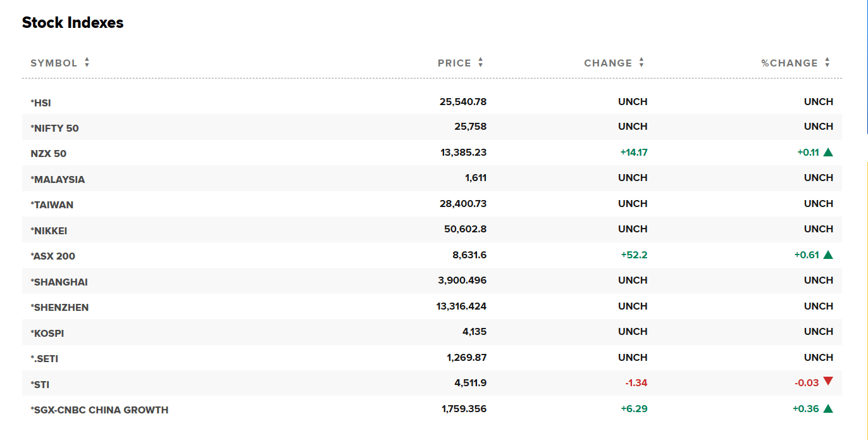Click up arrow for SGX-CNBC China Growth
This screenshot has height=440, width=868.
(x=828, y=408)
